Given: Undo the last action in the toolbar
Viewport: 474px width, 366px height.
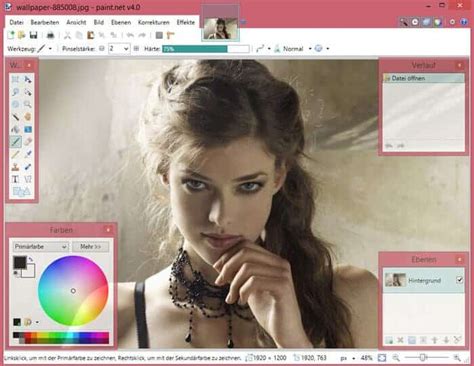Looking at the screenshot, I should (x=130, y=35).
